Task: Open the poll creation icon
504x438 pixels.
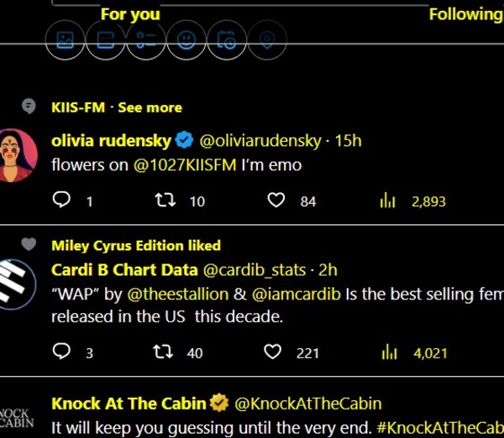Action: pos(145,39)
